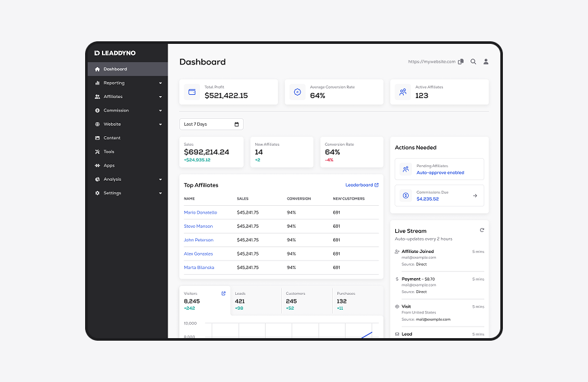Refresh the Live Stream feed

[482, 229]
